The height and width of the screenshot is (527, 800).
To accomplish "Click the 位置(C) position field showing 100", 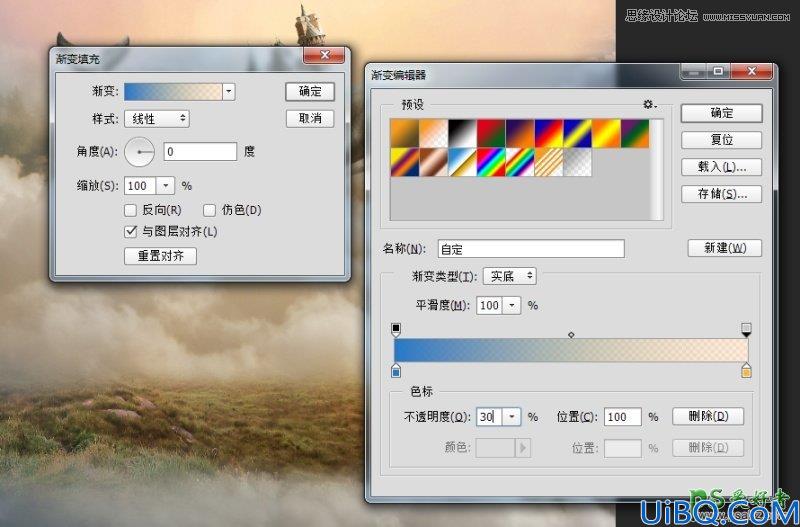I will coord(623,417).
